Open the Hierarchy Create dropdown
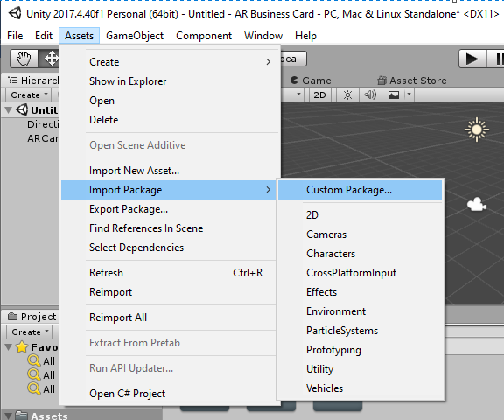 (x=29, y=94)
